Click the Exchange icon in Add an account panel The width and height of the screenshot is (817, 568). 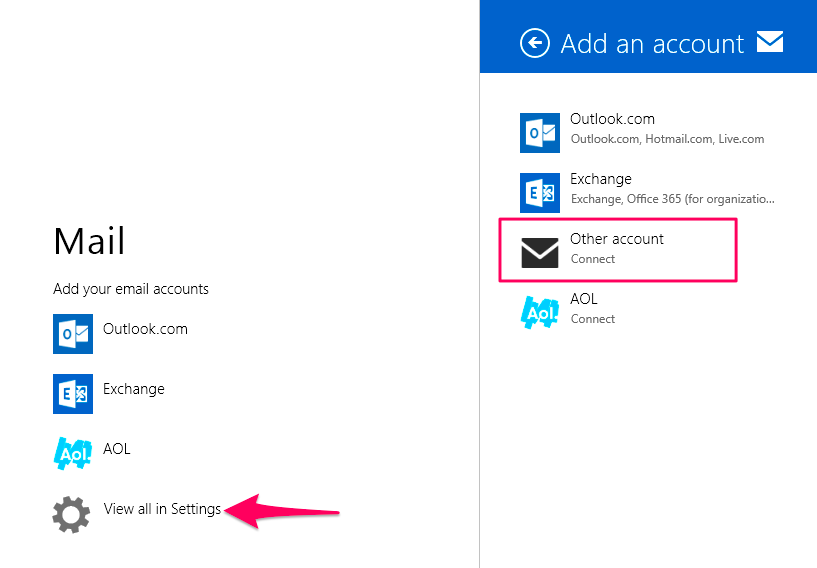click(x=540, y=193)
